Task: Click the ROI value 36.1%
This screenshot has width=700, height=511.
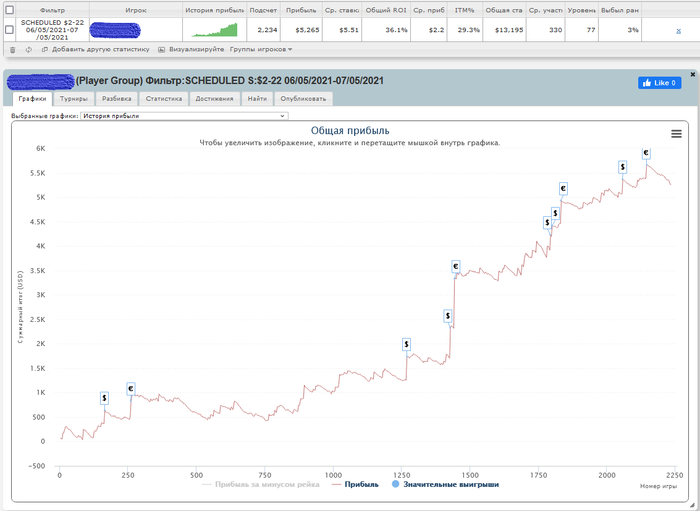Action: pos(396,30)
